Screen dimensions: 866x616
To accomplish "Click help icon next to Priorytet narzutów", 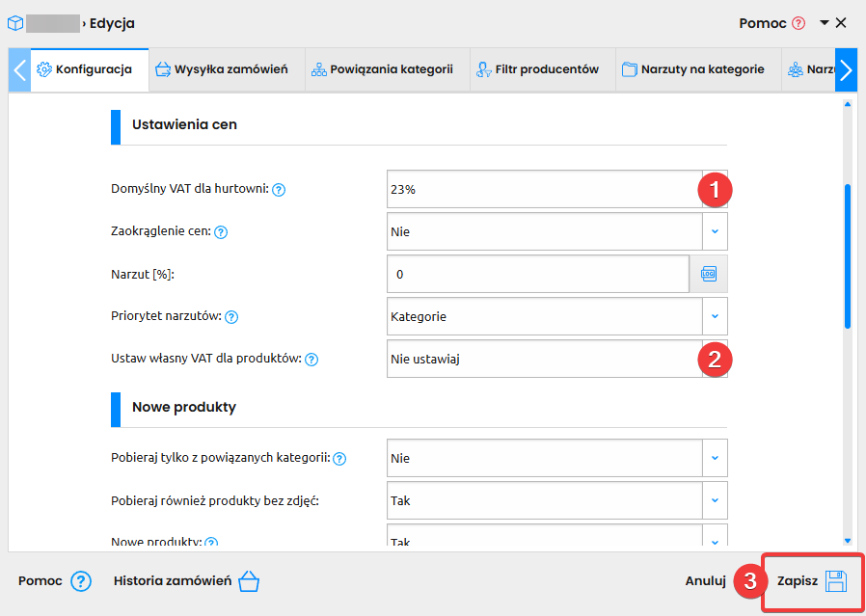I will pyautogui.click(x=231, y=317).
